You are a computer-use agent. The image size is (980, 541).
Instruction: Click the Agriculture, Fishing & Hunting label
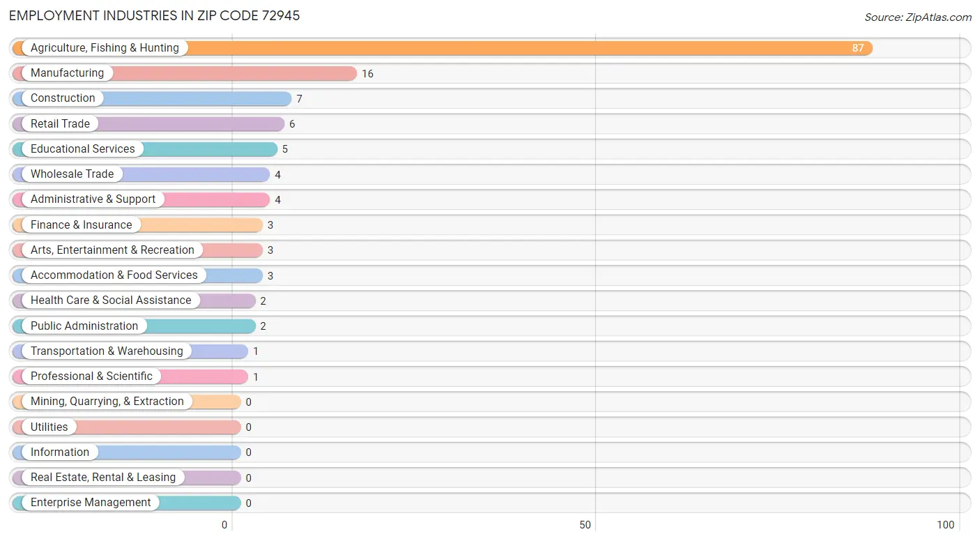[x=105, y=48]
